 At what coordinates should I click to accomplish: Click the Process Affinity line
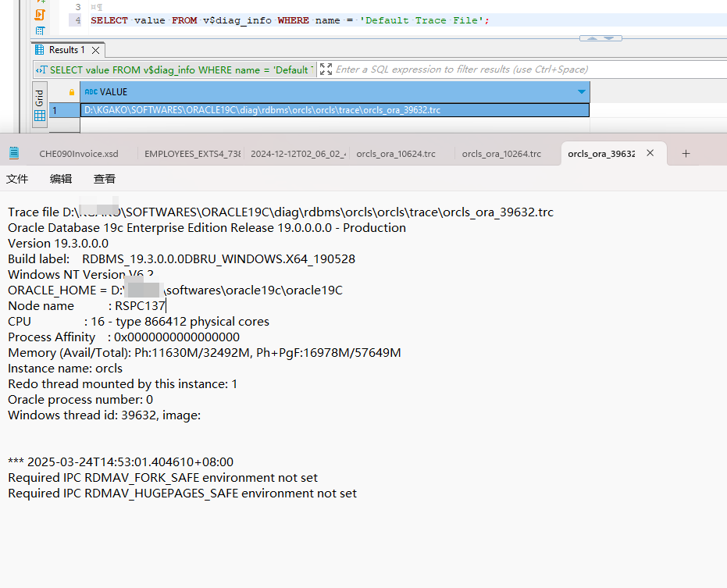(x=124, y=337)
